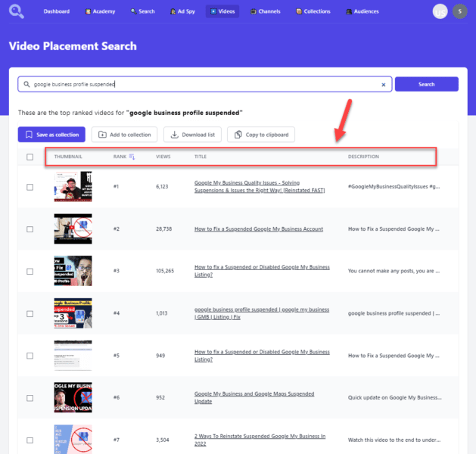Open 'How to Fix a Suspended Google My Business Account' link

[258, 229]
